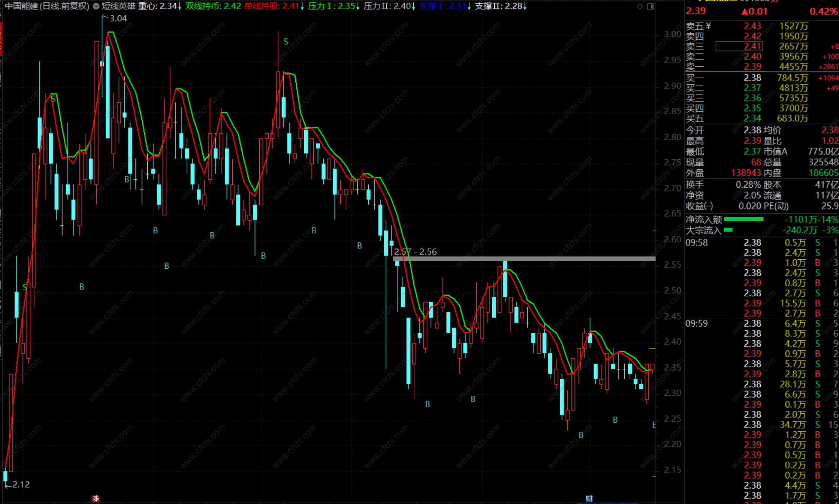The height and width of the screenshot is (504, 839).
Task: Click the 09:59 trade tick timestamp
Action: tap(697, 323)
